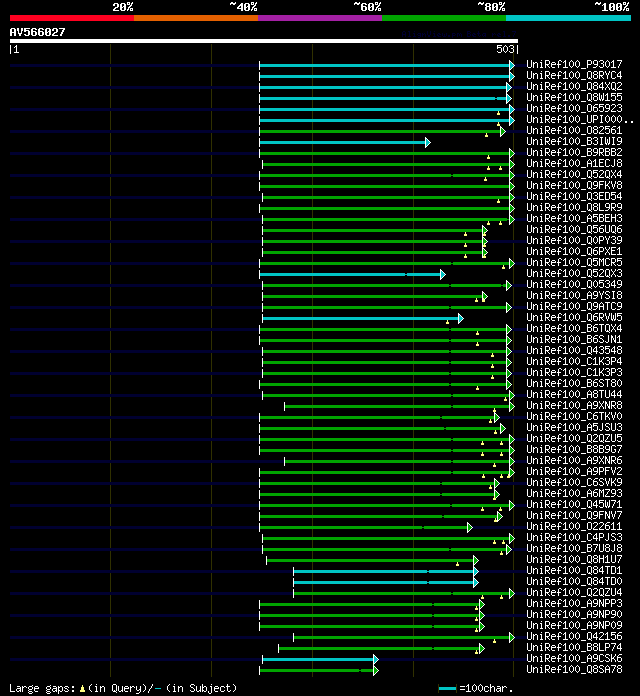The height and width of the screenshot is (696, 640).
Task: Click the UniRef100_Q84TD1 label
Action: 574,571
